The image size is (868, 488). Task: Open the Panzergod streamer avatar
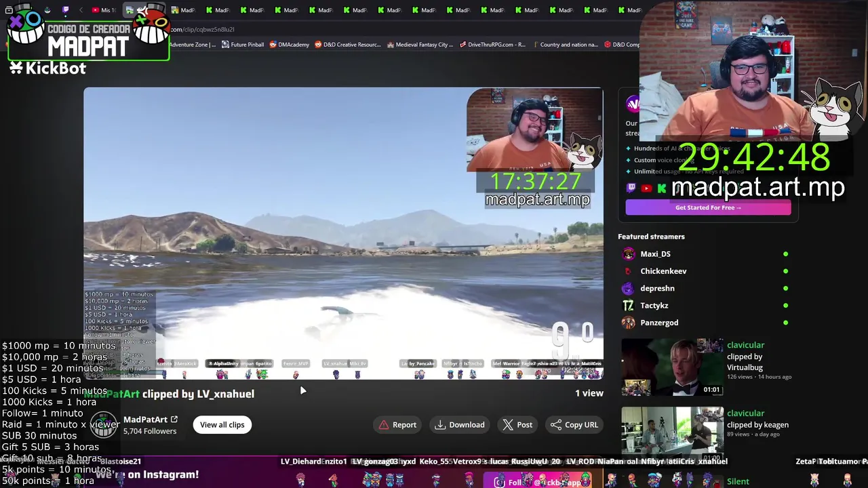pyautogui.click(x=629, y=323)
